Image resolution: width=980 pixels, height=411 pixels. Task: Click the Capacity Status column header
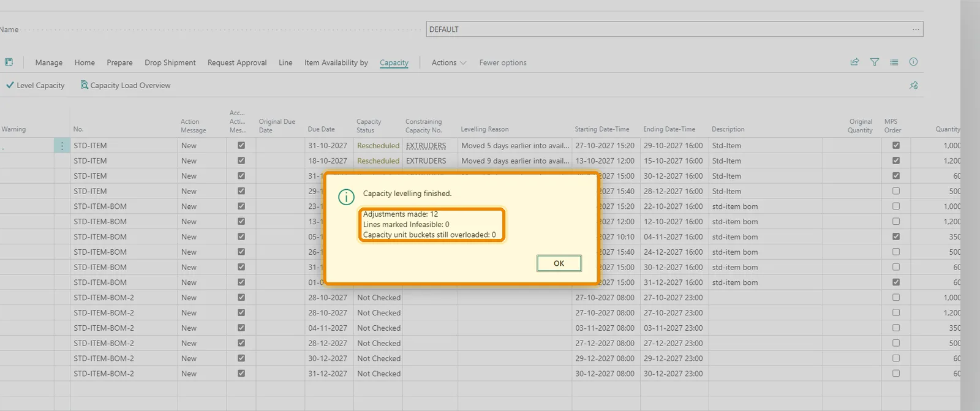[369, 126]
